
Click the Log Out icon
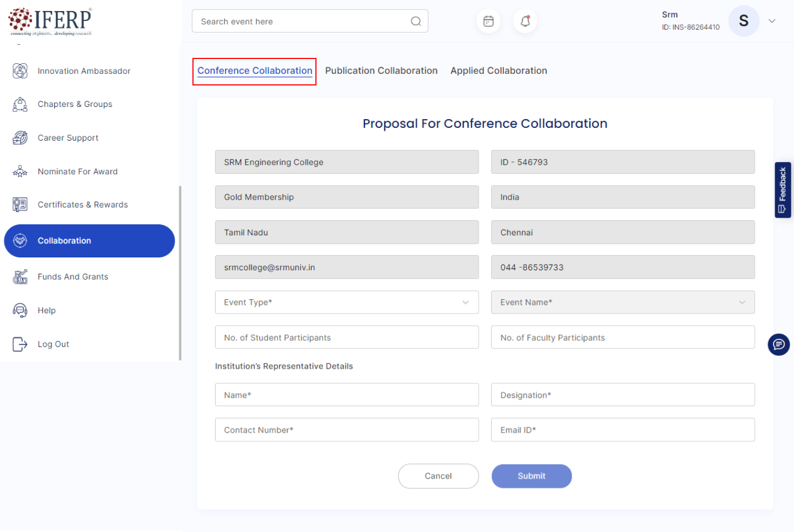coord(20,344)
